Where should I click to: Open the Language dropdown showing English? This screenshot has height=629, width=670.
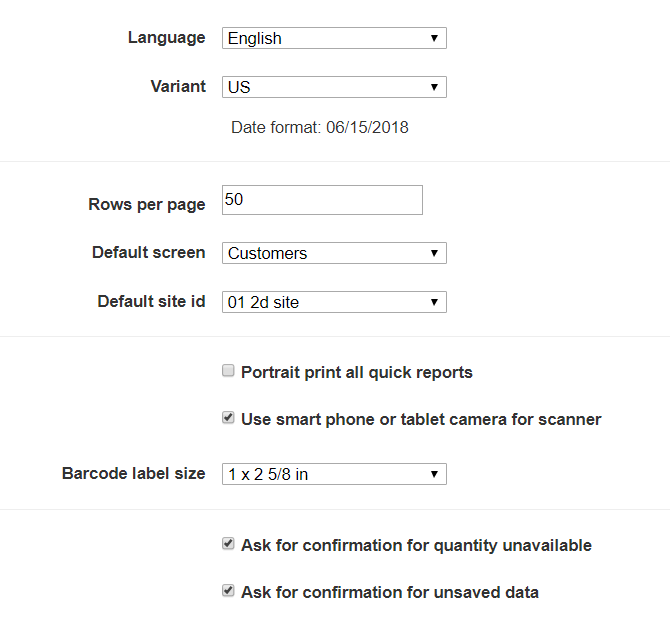click(334, 38)
